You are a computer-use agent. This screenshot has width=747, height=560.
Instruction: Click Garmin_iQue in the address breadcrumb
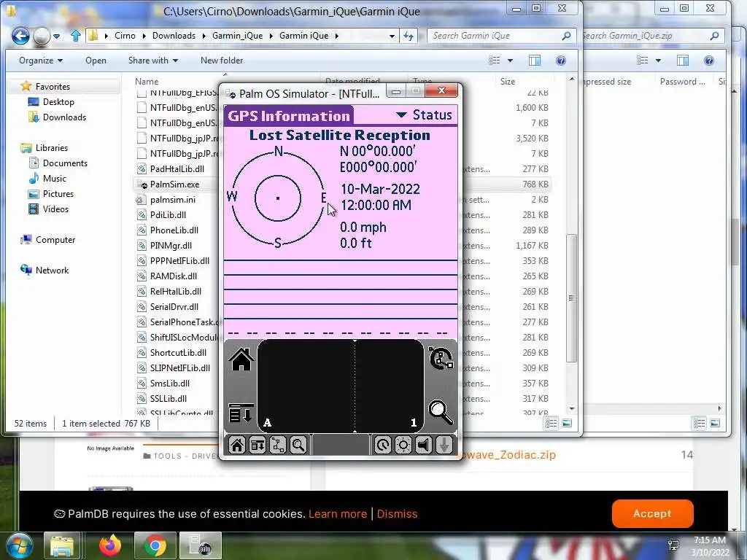(237, 36)
